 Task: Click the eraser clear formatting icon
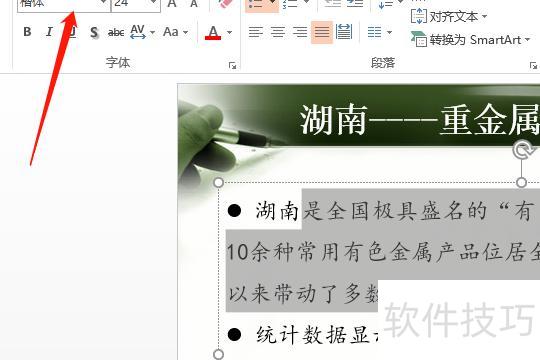pos(226,4)
